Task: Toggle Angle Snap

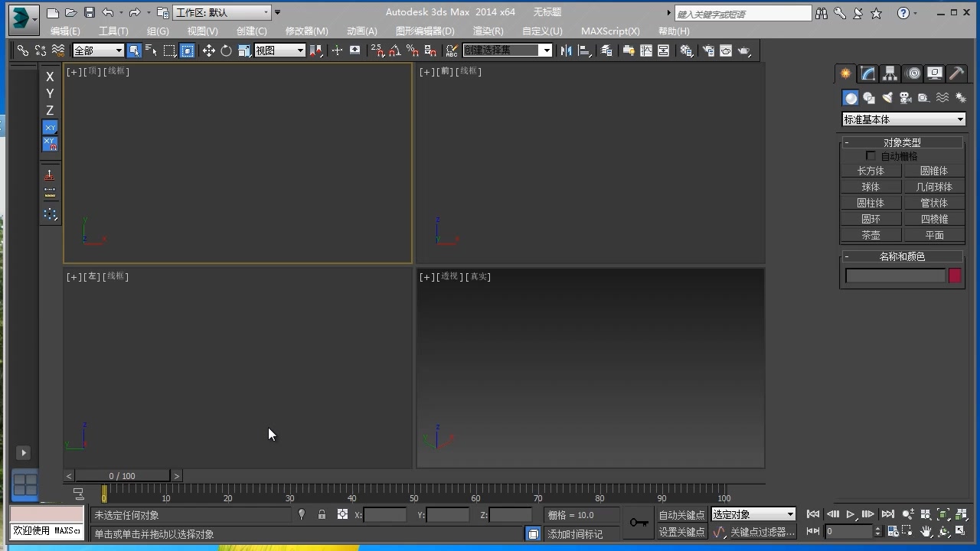Action: tap(394, 51)
